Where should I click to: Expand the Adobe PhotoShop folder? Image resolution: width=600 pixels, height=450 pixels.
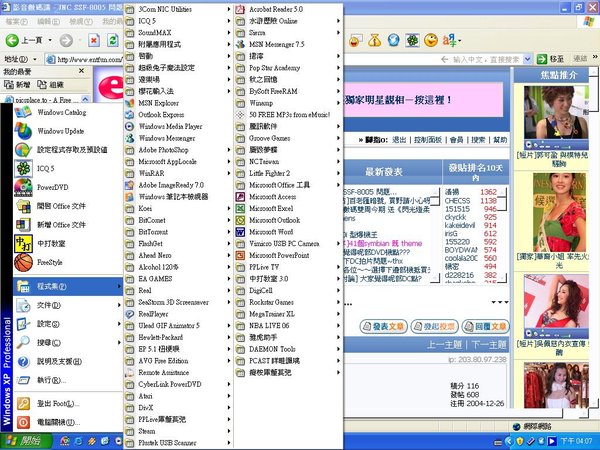pos(179,150)
